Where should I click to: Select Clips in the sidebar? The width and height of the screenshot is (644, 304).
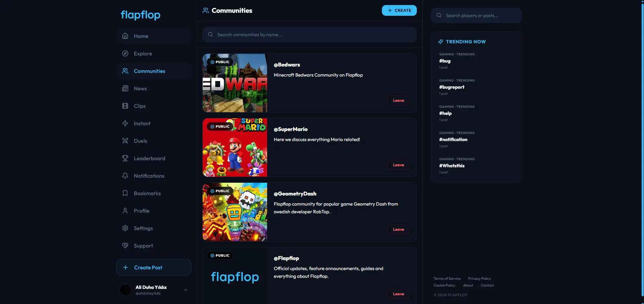tap(154, 106)
